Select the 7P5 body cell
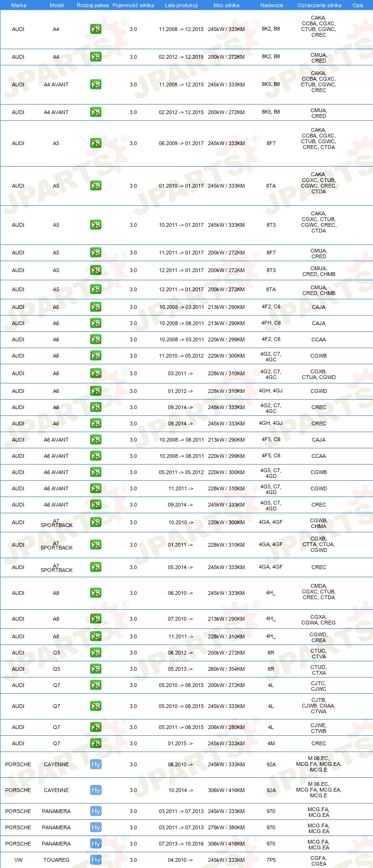 (271, 860)
